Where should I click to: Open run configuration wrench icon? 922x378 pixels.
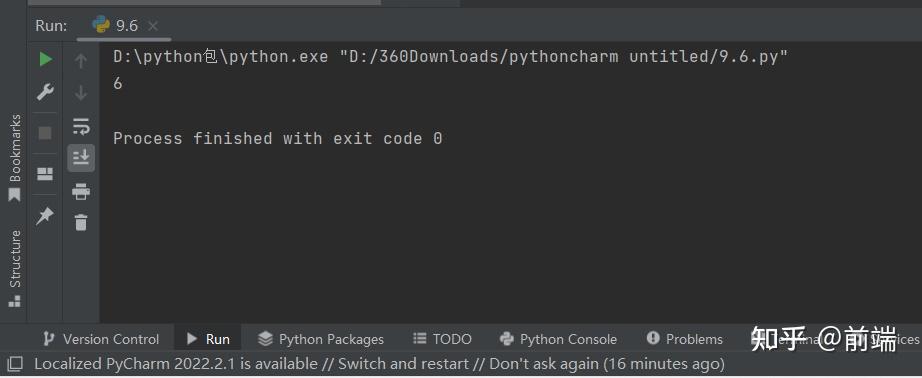tap(45, 92)
